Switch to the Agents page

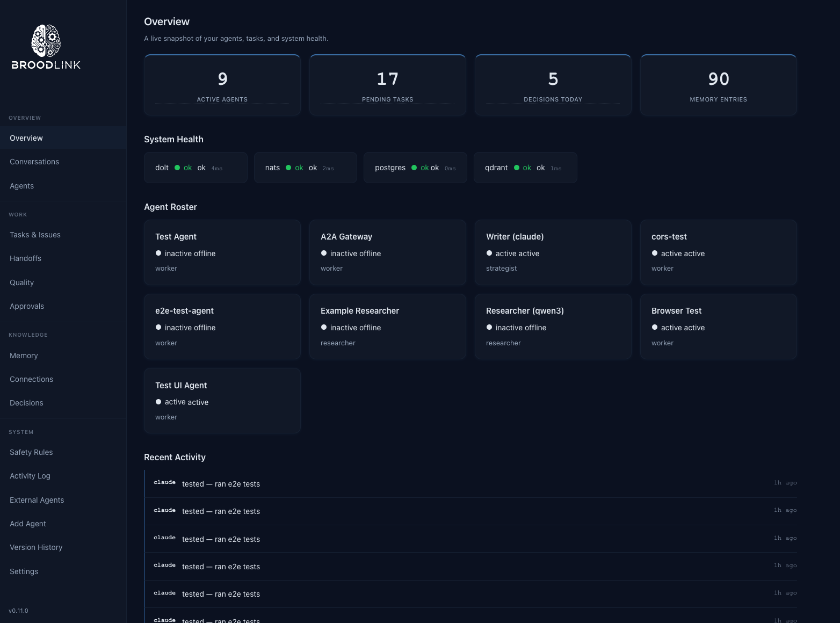click(x=21, y=186)
